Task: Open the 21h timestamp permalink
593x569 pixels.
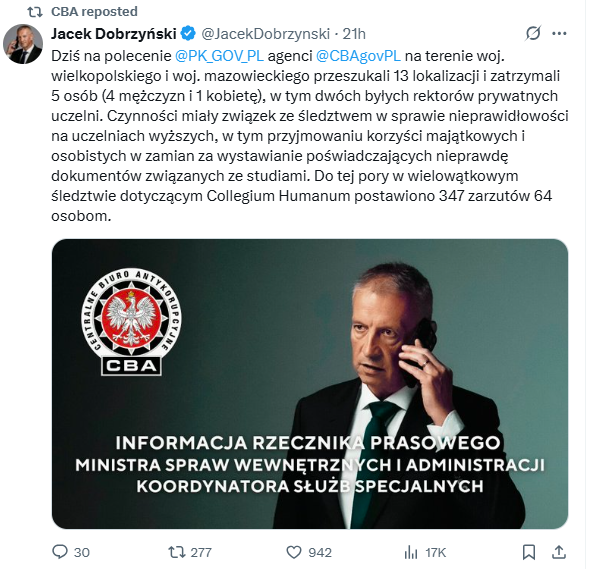Action: pyautogui.click(x=354, y=34)
